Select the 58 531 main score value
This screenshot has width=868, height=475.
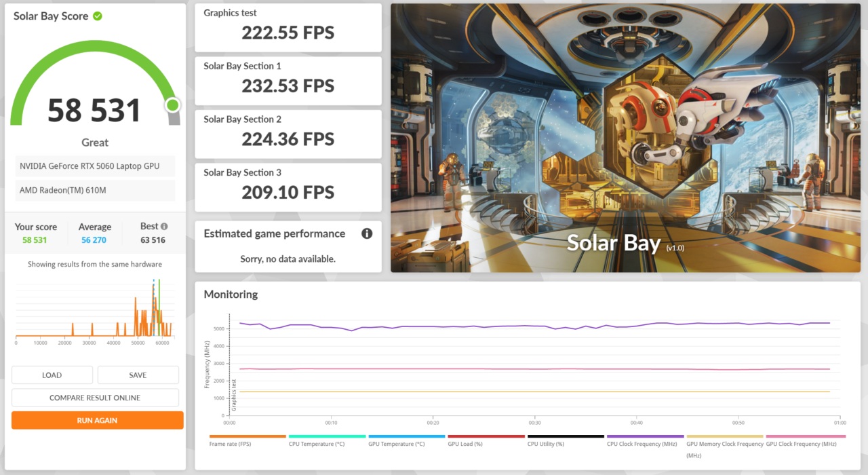click(x=94, y=111)
